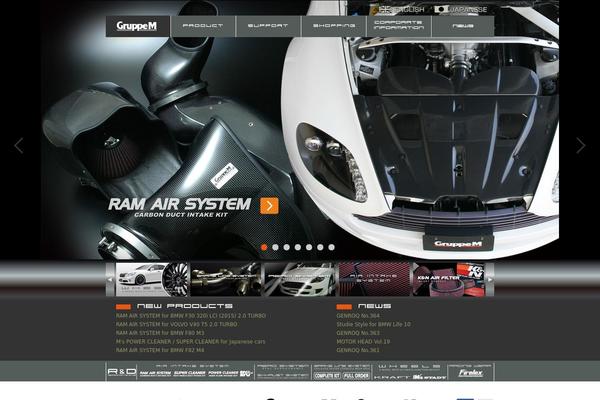Open the GENROQ No.363 news item
This screenshot has height=400, width=600.
pyautogui.click(x=358, y=333)
